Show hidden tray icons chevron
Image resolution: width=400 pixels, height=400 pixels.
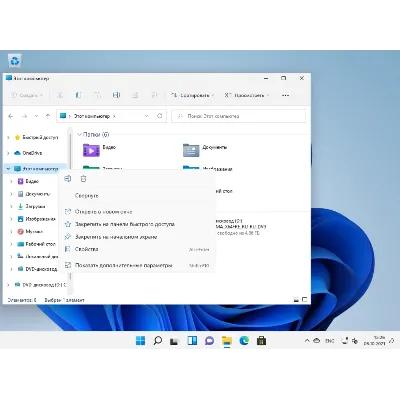(x=307, y=341)
